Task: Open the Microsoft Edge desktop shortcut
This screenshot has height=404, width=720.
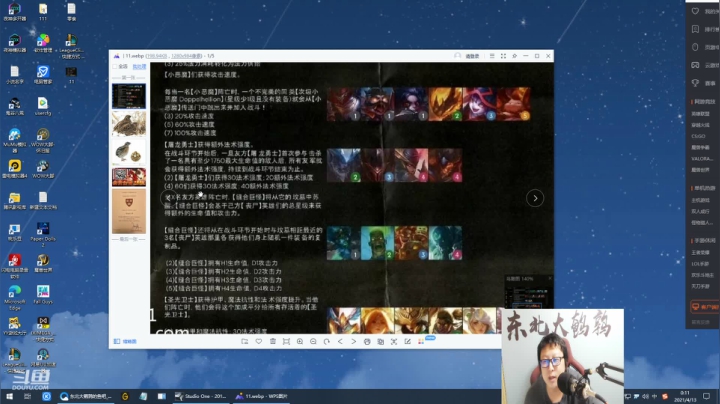Action: coord(15,297)
